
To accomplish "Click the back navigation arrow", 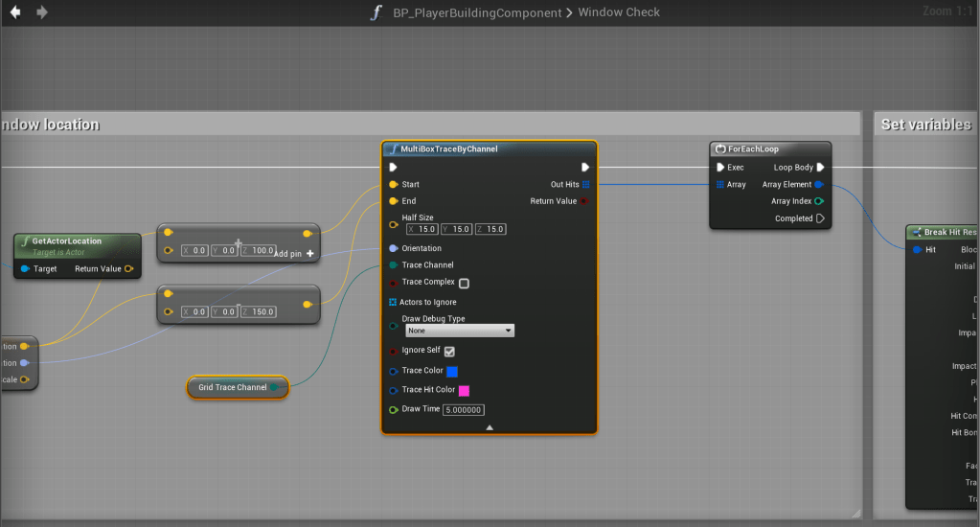I will 15,12.
